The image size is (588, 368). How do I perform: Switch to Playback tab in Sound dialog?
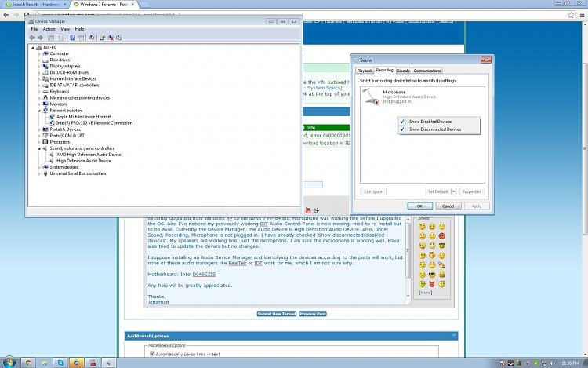[x=365, y=71]
